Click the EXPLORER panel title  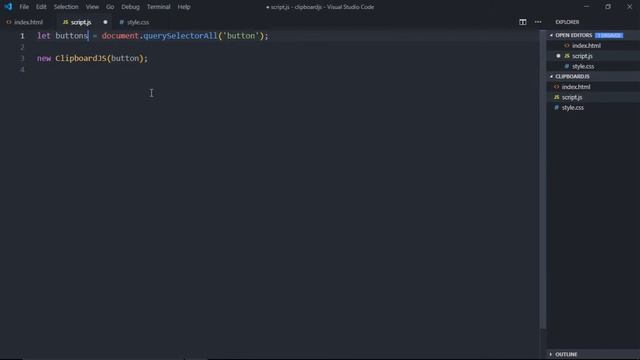tap(567, 22)
